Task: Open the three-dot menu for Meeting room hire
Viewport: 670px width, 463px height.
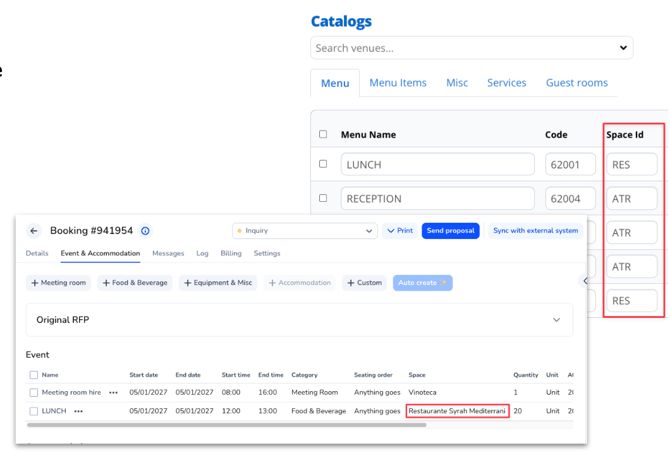Action: pos(113,393)
